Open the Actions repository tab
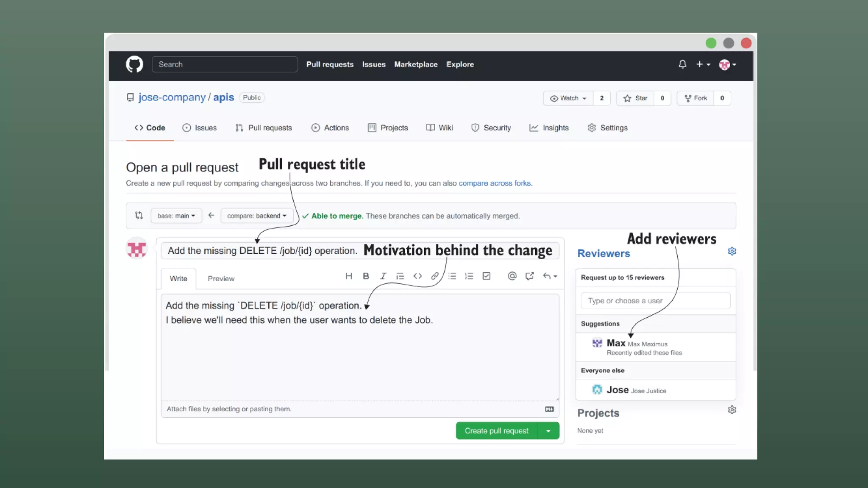Image resolution: width=868 pixels, height=488 pixels. (x=330, y=128)
